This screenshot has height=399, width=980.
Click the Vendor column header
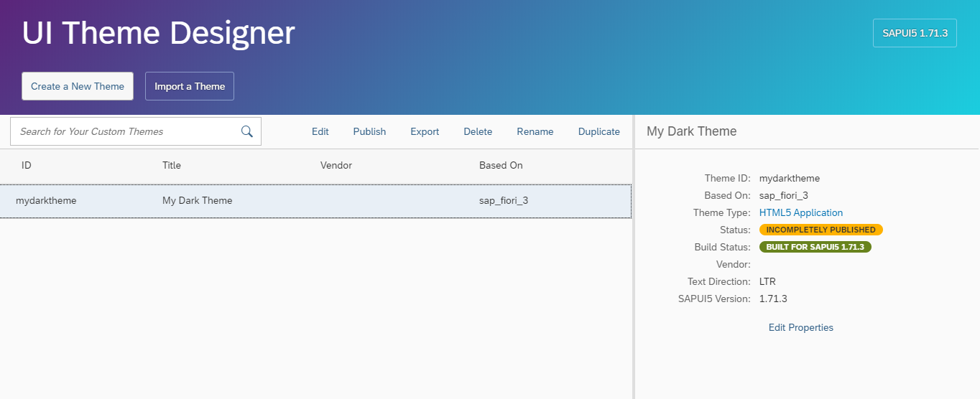pyautogui.click(x=336, y=165)
